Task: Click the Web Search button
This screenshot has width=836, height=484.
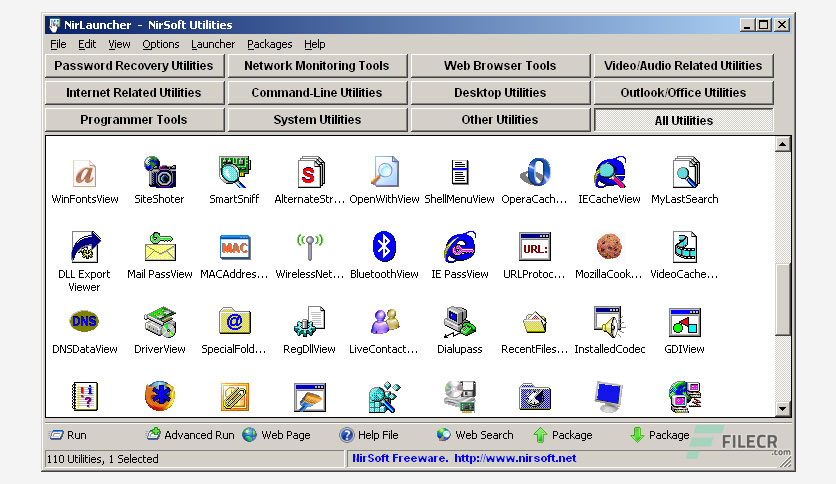Action: click(x=475, y=435)
